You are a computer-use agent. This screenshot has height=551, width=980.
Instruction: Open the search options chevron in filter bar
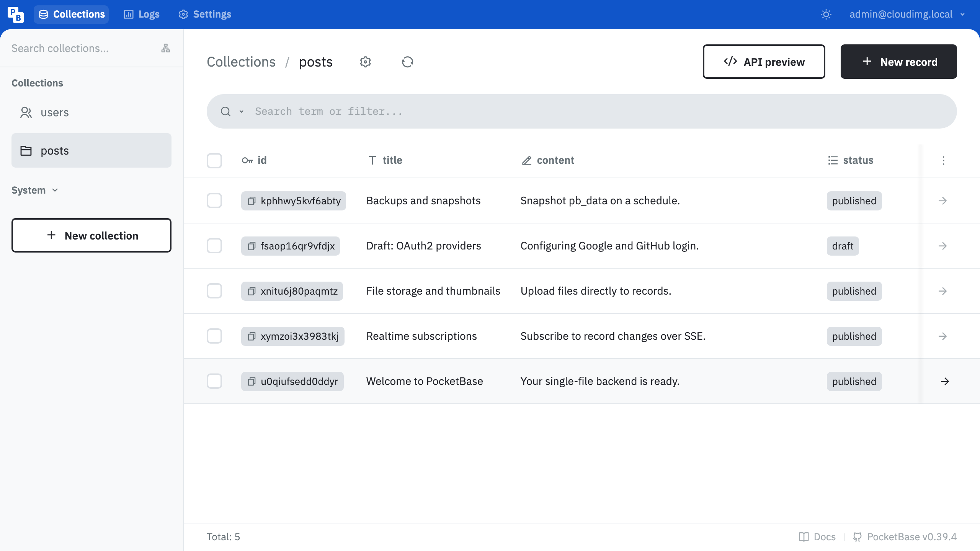click(242, 111)
